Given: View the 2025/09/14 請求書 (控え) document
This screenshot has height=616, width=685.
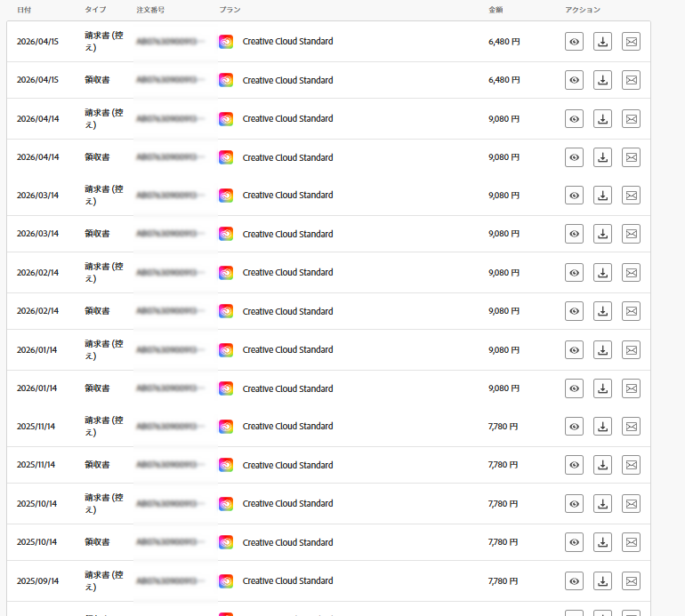Looking at the screenshot, I should [574, 580].
